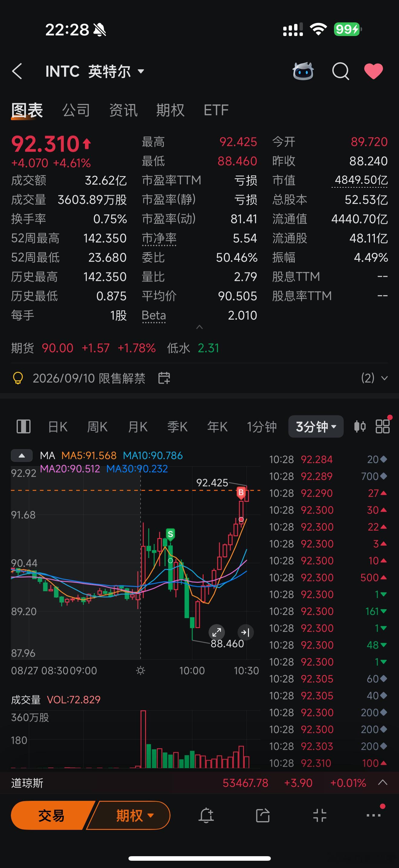Expand the chart to fullscreen

click(x=217, y=632)
